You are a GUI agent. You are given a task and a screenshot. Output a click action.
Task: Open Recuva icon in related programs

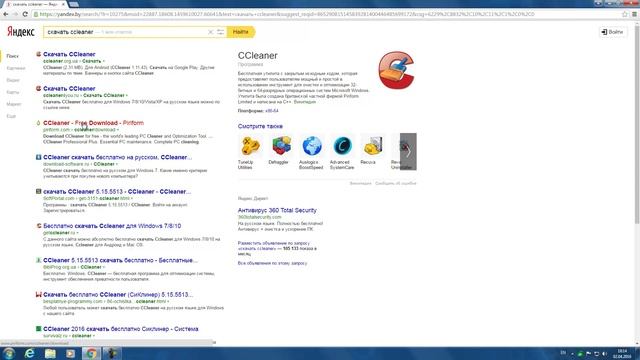pos(373,146)
